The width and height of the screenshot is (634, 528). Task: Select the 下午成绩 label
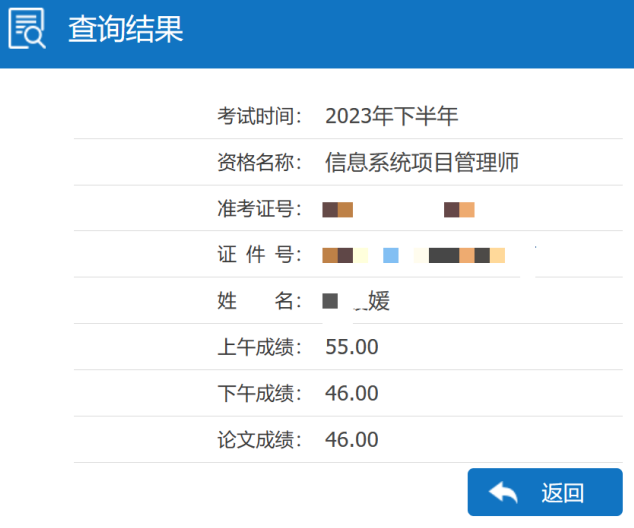pyautogui.click(x=260, y=394)
